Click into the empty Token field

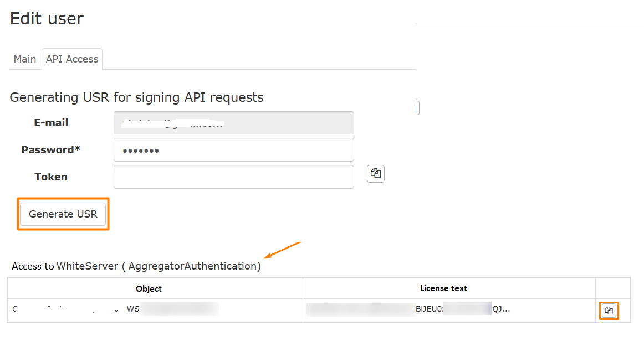point(233,177)
